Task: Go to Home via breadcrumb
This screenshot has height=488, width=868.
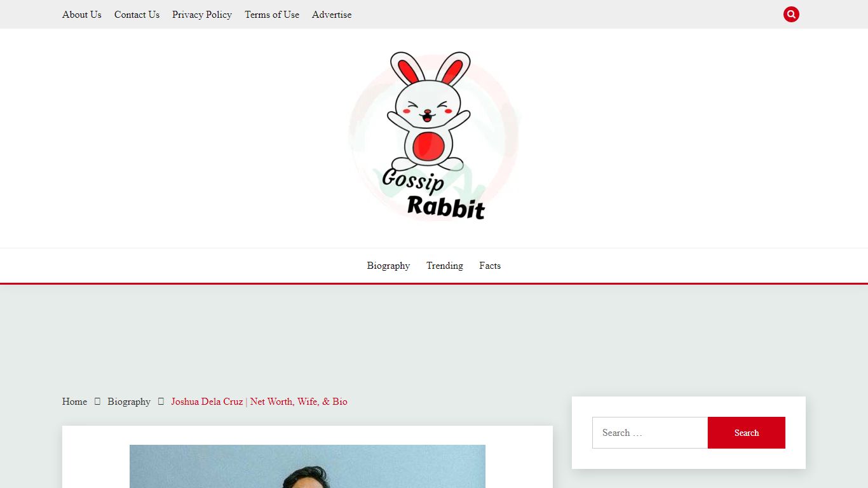Action: pos(74,402)
